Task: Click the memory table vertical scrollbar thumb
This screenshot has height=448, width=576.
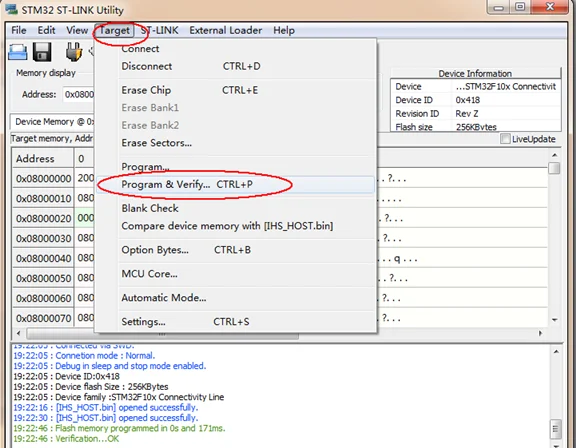Action: coord(554,169)
